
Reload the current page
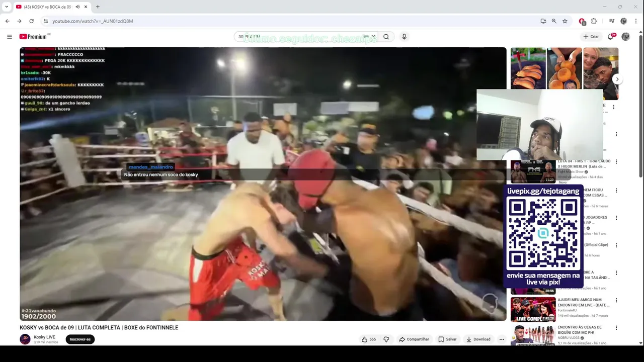click(31, 21)
